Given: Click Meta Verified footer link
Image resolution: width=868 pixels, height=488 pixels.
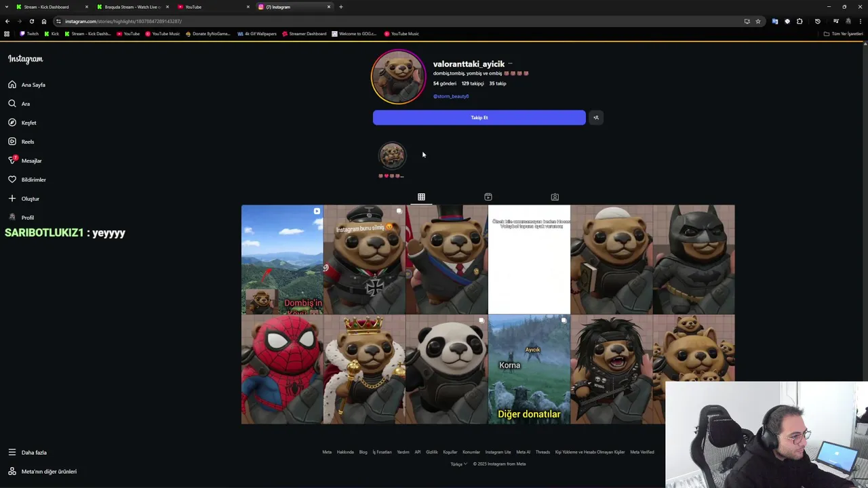Looking at the screenshot, I should coord(642,452).
